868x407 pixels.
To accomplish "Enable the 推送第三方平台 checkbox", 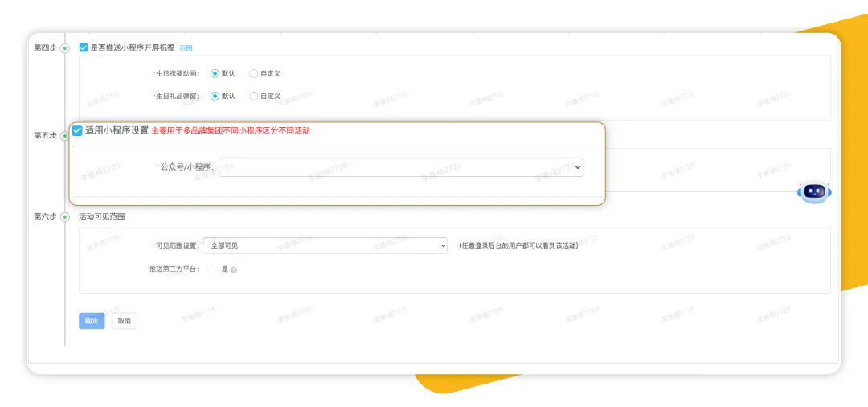I will point(215,269).
